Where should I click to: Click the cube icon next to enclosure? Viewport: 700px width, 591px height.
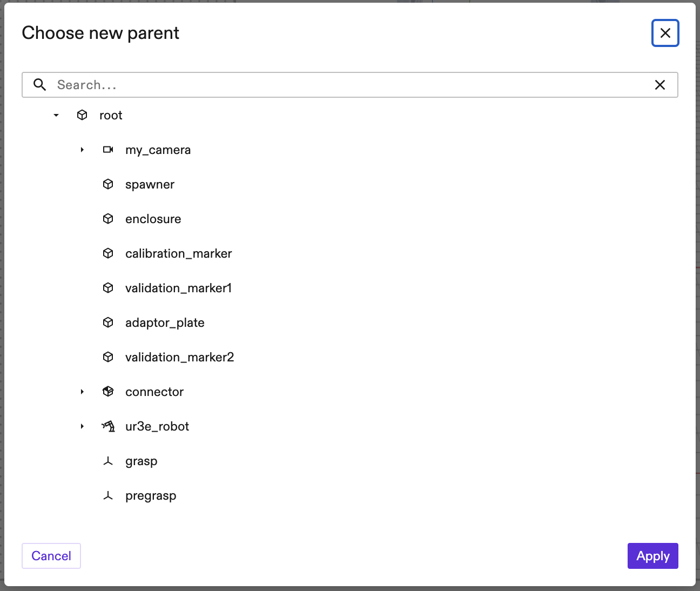(108, 219)
